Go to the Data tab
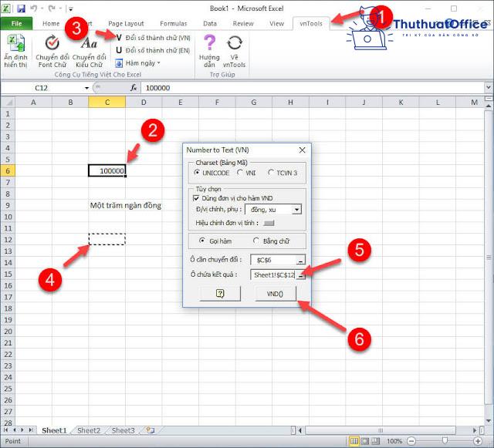 click(x=210, y=24)
